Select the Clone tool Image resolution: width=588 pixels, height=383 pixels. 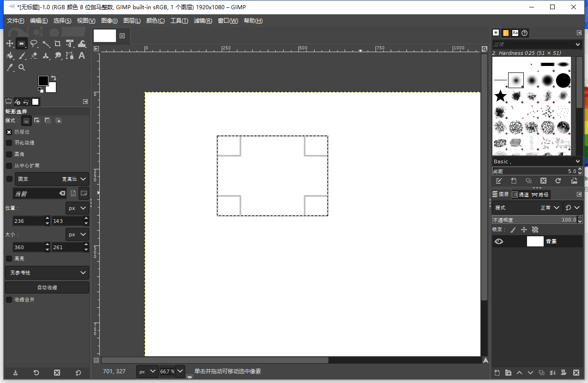pos(46,55)
